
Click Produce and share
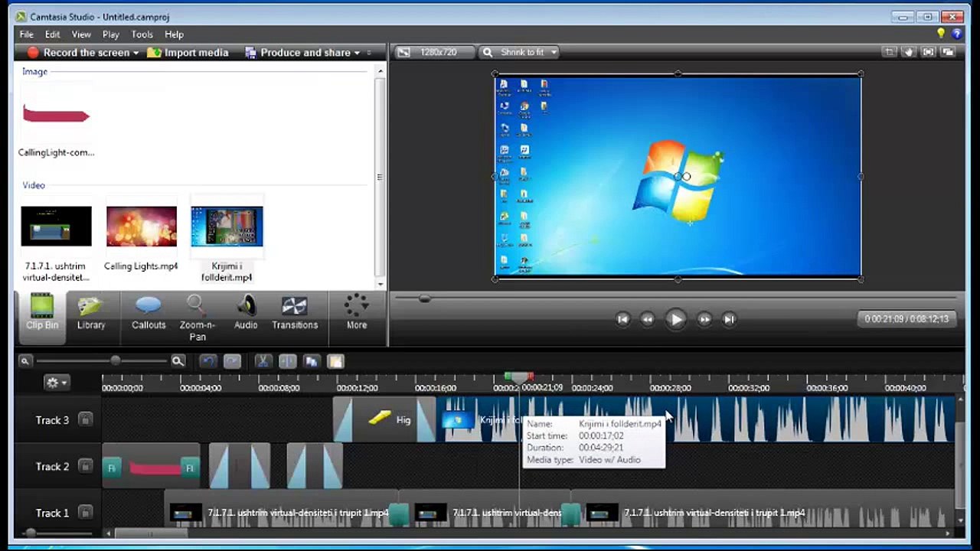coord(298,53)
